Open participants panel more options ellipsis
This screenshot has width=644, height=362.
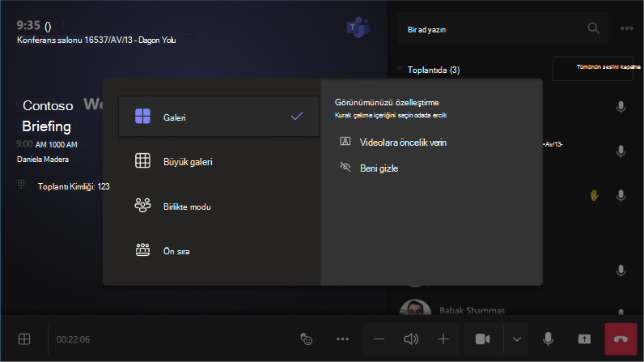pos(627,28)
